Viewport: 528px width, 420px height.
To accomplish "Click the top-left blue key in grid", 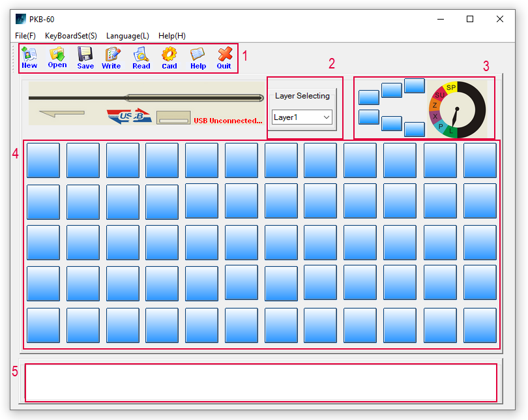I will pos(43,160).
